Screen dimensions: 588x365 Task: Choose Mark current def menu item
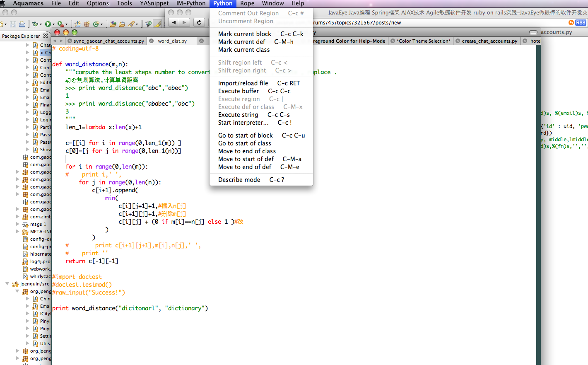pyautogui.click(x=261, y=42)
